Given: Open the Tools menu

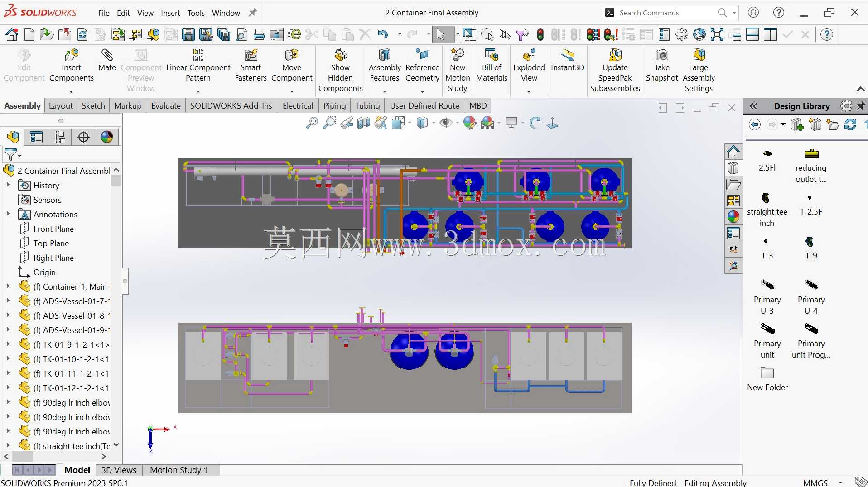Looking at the screenshot, I should click(196, 13).
